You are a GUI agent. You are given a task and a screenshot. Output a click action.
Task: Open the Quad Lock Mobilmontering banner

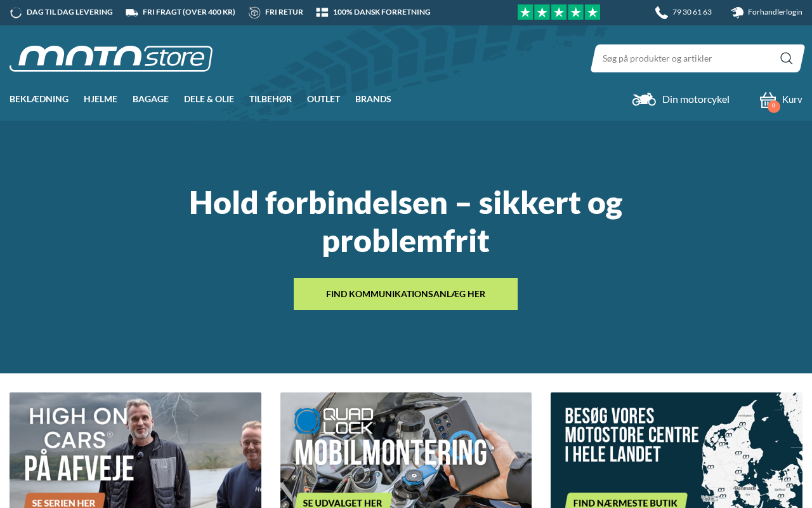point(406,450)
